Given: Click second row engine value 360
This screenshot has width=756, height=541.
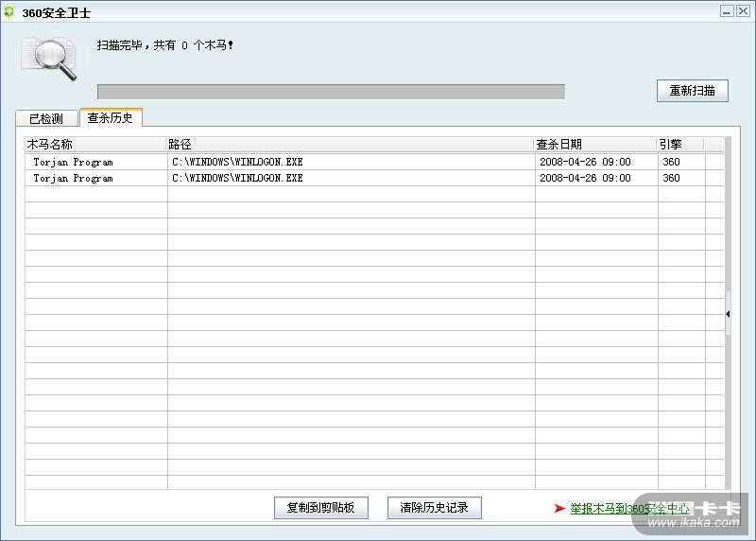Looking at the screenshot, I should click(x=671, y=178).
